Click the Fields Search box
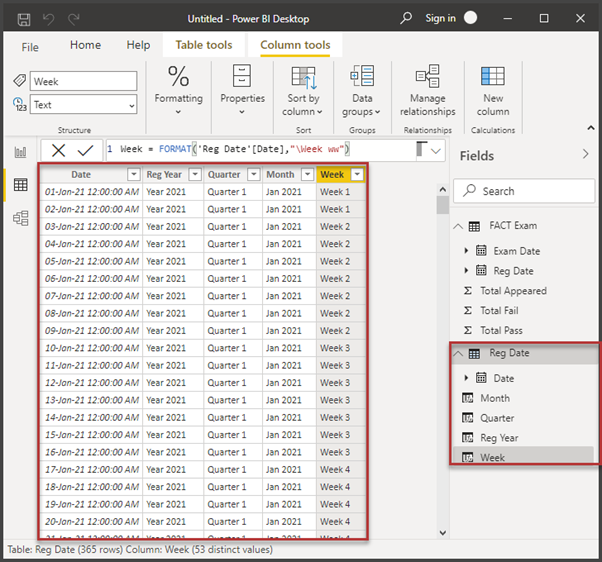 (x=524, y=191)
